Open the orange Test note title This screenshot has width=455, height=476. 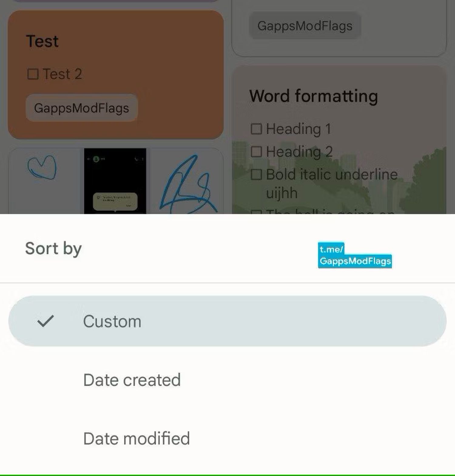coord(42,41)
